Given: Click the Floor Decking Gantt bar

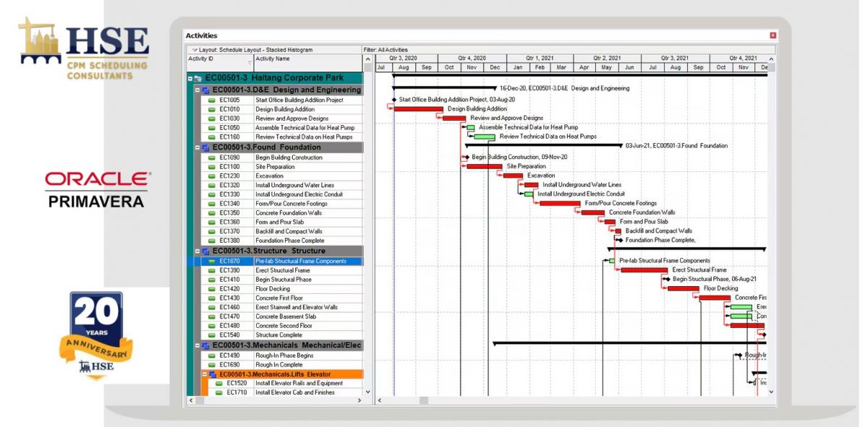Looking at the screenshot, I should pos(683,288).
